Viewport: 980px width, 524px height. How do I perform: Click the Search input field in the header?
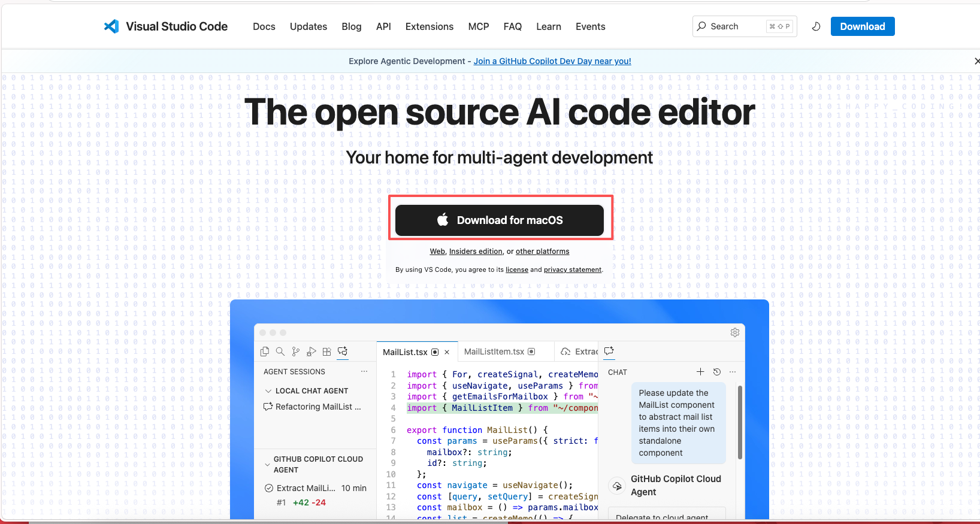(x=745, y=26)
